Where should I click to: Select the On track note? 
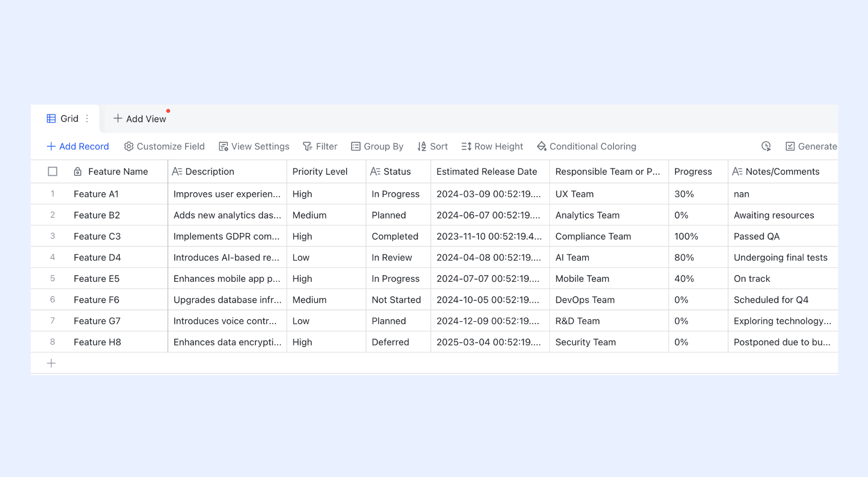(x=783, y=278)
